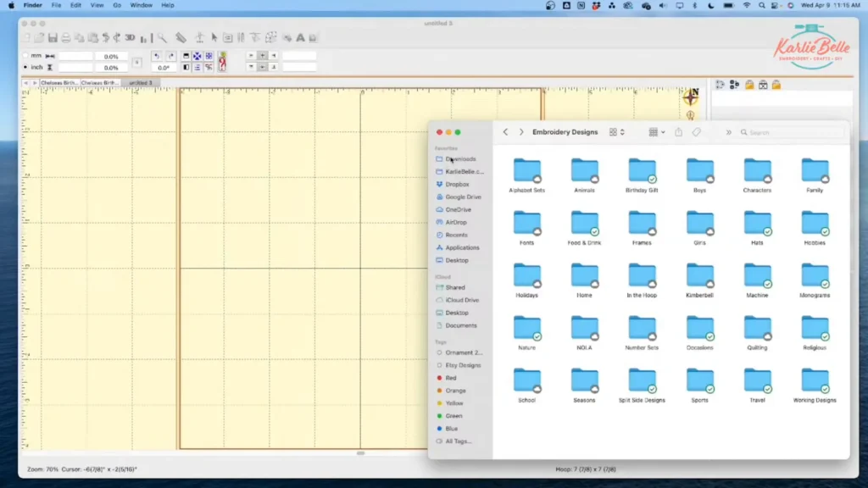Click the bar chart icon in toolbar
Viewport: 868px width, 488px height.
(x=144, y=38)
